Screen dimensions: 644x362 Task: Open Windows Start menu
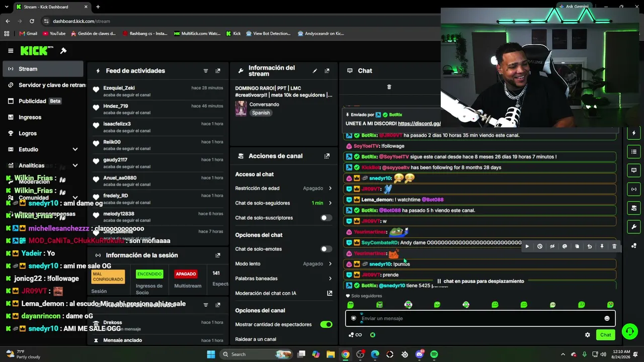click(x=211, y=354)
